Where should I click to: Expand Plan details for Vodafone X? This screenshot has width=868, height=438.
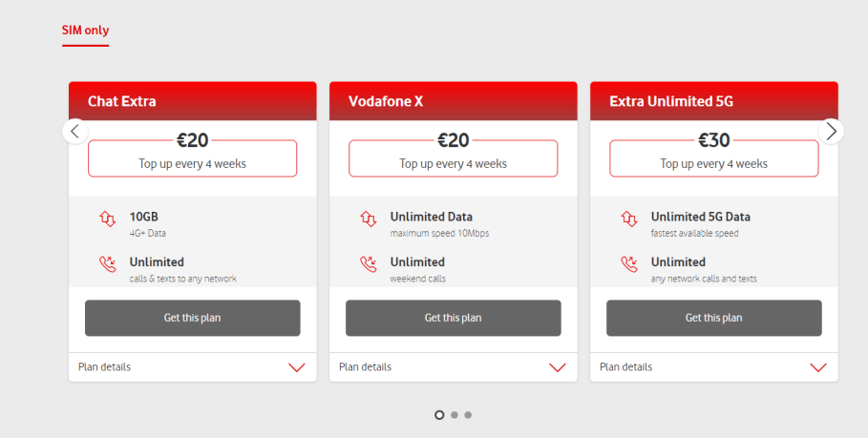(x=454, y=367)
